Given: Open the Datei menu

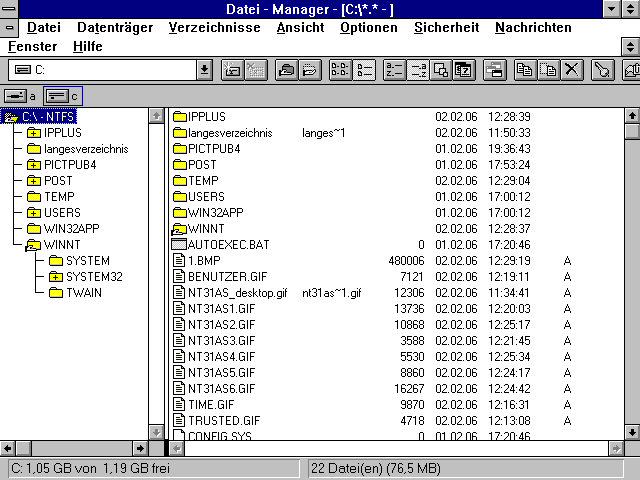Looking at the screenshot, I should (x=44, y=27).
